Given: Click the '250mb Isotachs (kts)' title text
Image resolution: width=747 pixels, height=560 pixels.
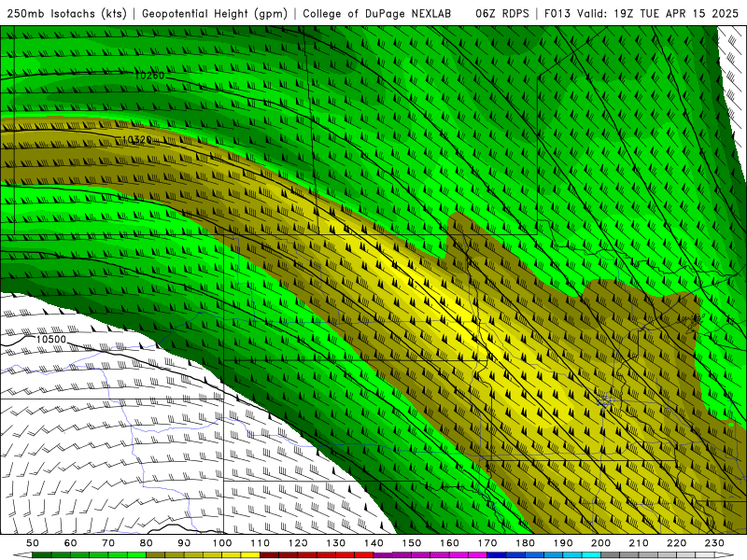Looking at the screenshot, I should [66, 13].
